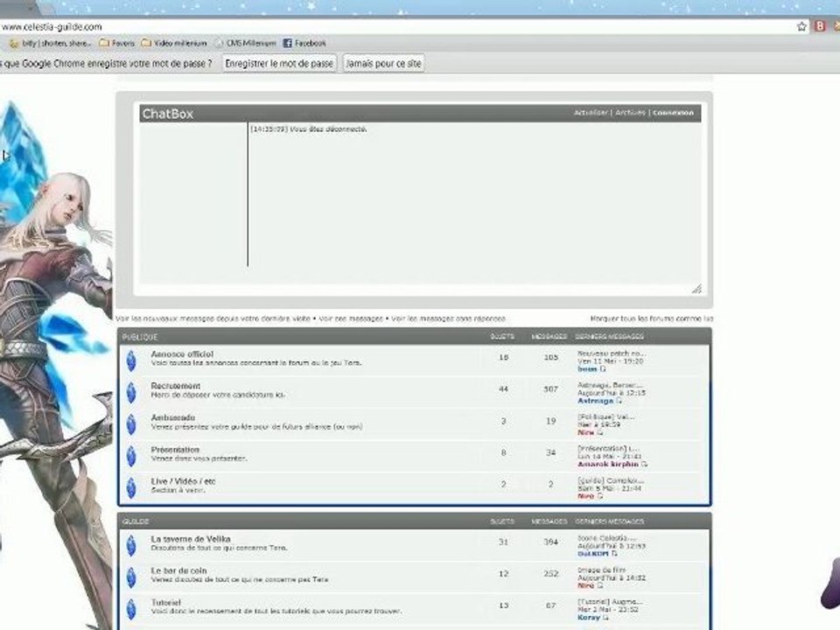Open the profile of user Astreaga
840x630 pixels.
pos(595,401)
